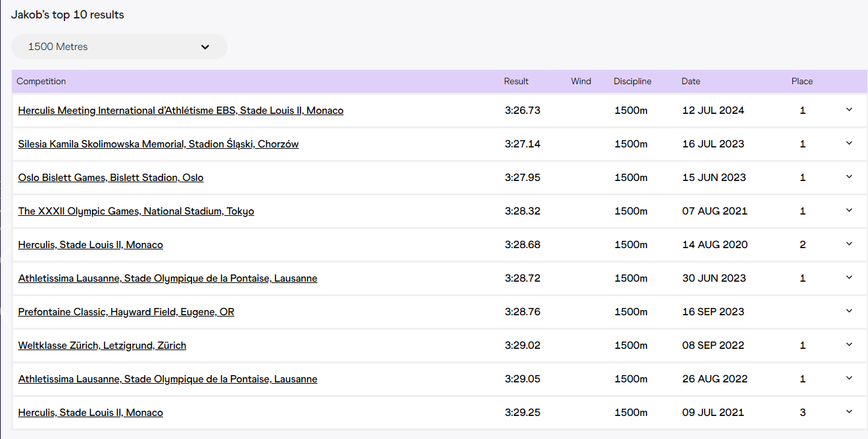Screen dimensions: 868x439
Task: Expand the 12 JUL 2024 Monaco result row
Action: click(848, 110)
